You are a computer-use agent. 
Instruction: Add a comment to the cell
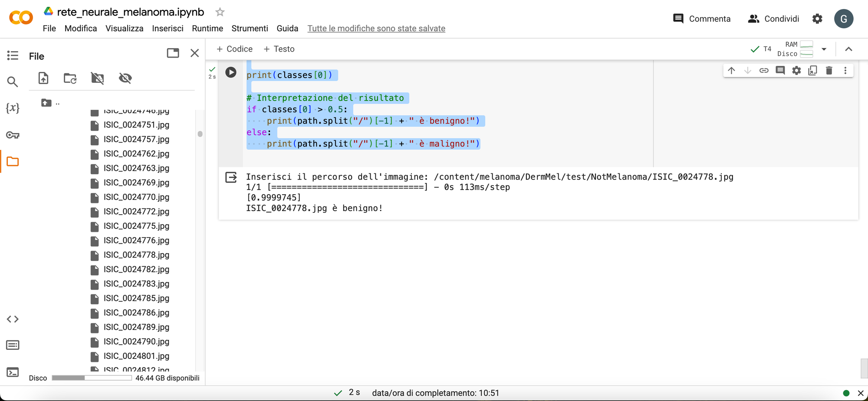click(780, 70)
